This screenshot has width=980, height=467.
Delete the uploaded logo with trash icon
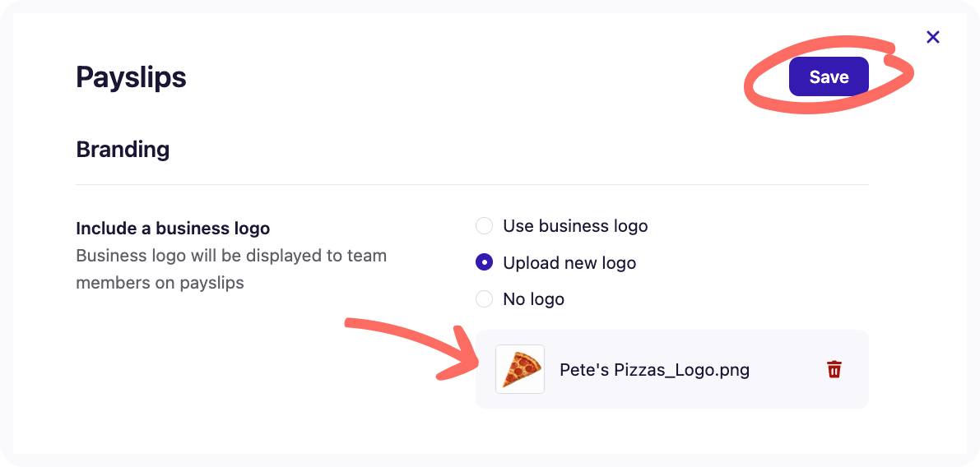[x=834, y=369]
